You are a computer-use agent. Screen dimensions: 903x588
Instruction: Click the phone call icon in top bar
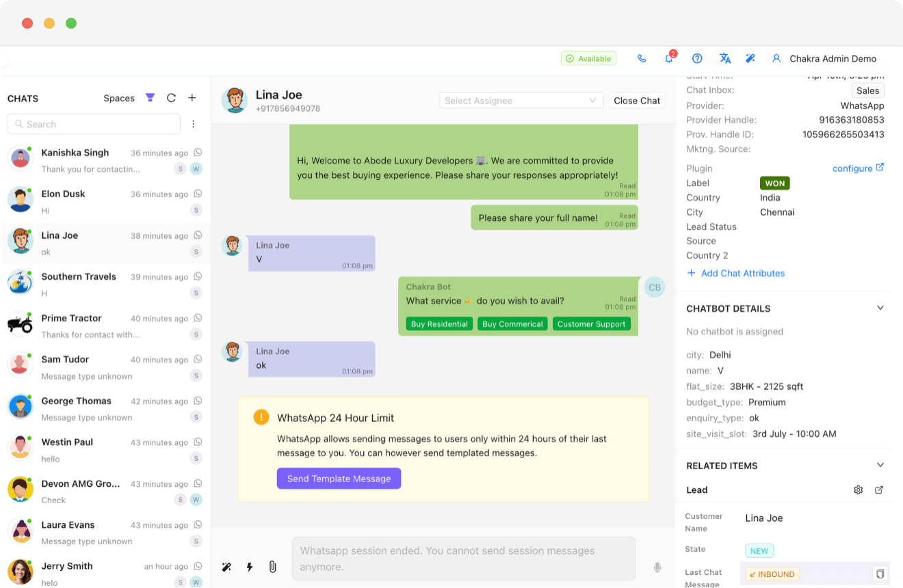tap(642, 59)
